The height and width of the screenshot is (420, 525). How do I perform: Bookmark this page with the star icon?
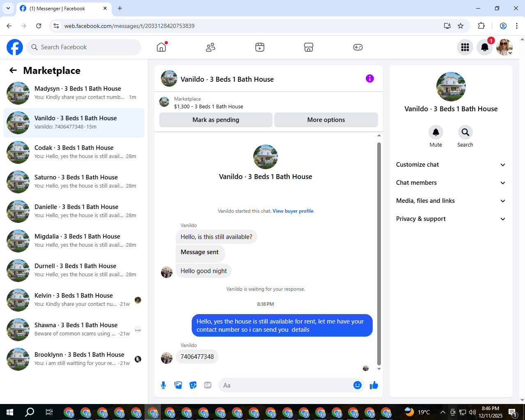coord(461,26)
